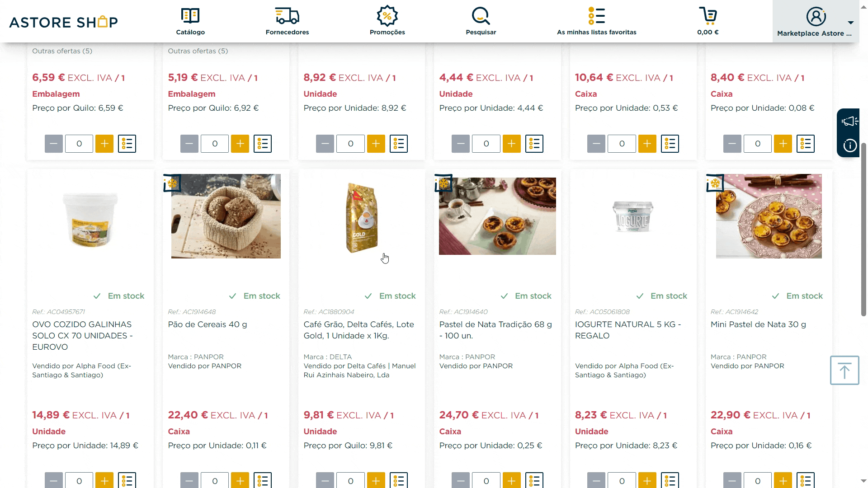Increase quantity for Pastel de Nata 24,70 €
The width and height of the screenshot is (868, 488).
click(x=512, y=480)
